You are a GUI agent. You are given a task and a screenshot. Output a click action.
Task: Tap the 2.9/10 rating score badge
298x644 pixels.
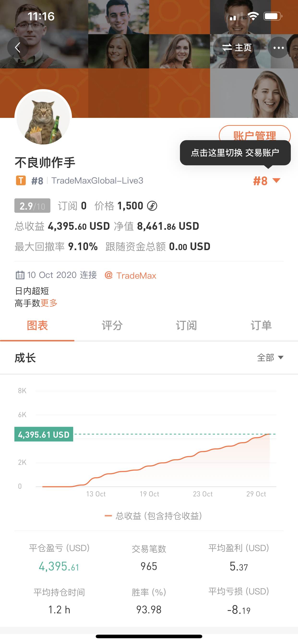pos(32,206)
